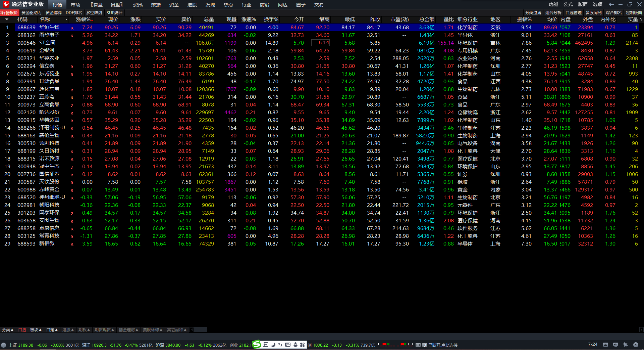Screen dimensions: 644x350
Task: Select the 自选 tab at bottom
Action: 22,330
